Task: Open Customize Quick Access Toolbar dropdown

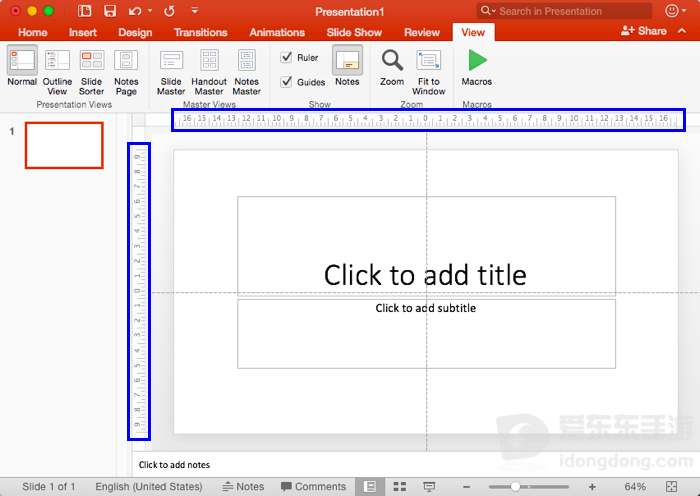Action: click(x=195, y=10)
